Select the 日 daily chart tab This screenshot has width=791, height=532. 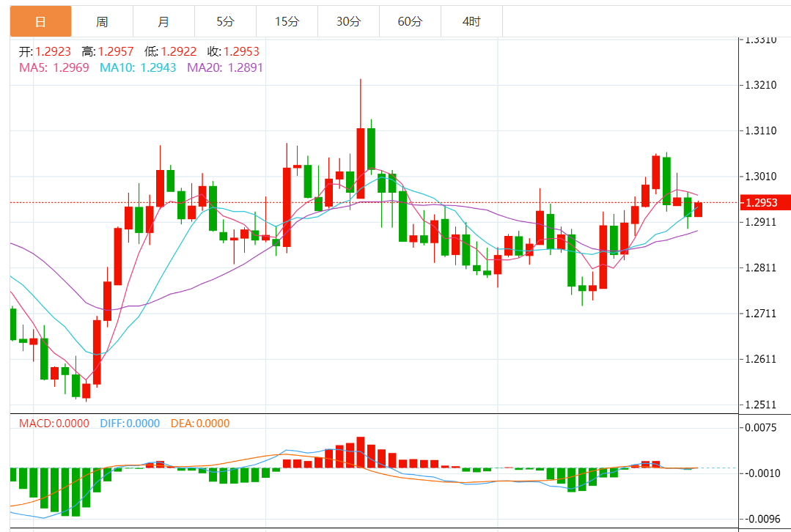[x=41, y=22]
